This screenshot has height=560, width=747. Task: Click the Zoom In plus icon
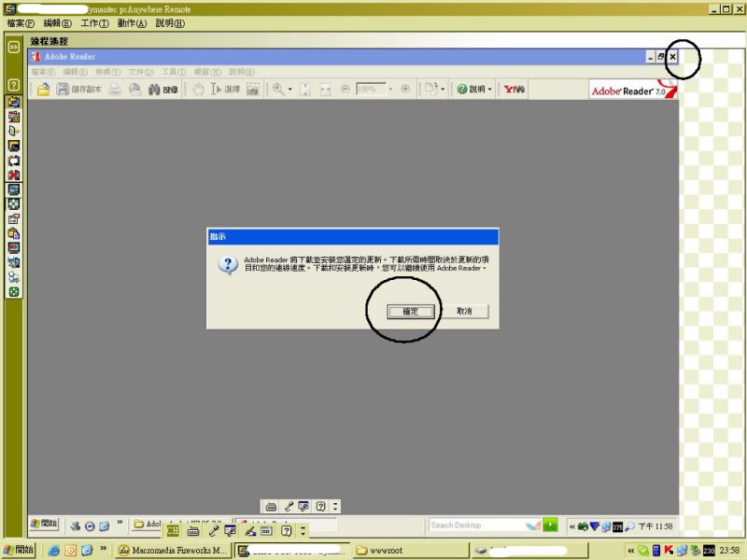click(x=405, y=89)
